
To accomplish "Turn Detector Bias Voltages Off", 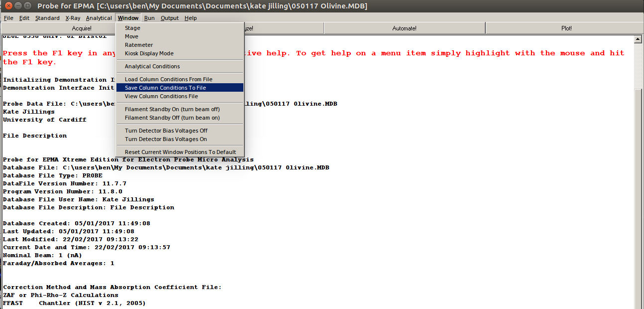I will point(166,131).
